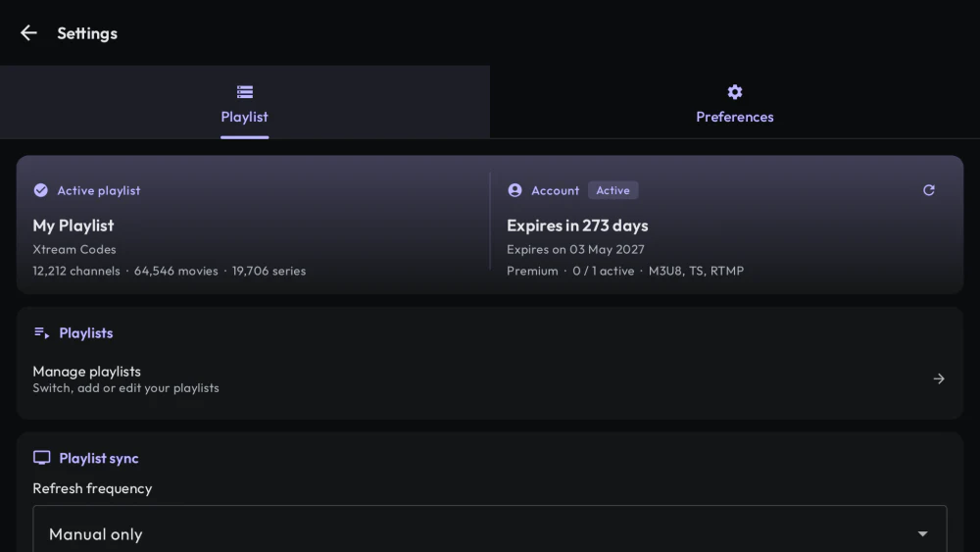Click the Expires in 273 days text
This screenshot has width=980, height=552.
pyautogui.click(x=577, y=226)
